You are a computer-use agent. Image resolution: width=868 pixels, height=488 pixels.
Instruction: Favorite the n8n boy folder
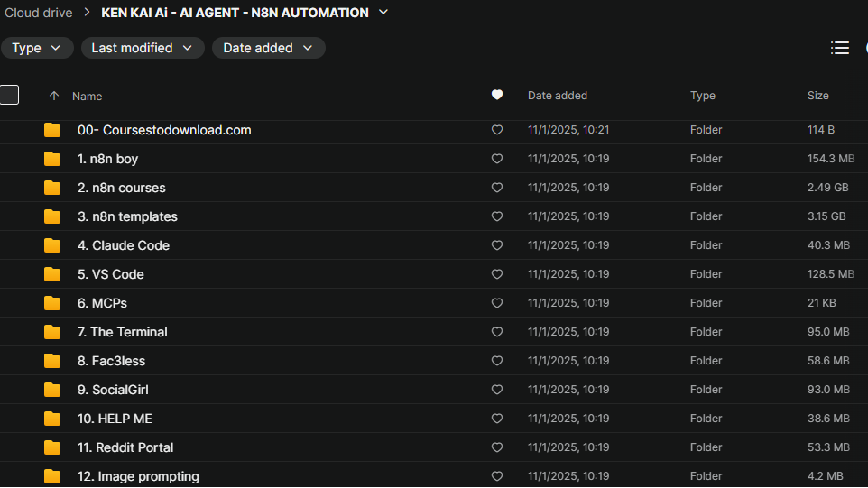pos(497,159)
